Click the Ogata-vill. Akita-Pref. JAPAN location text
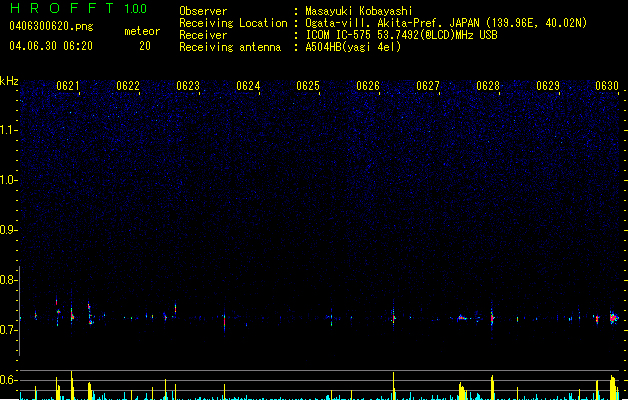 pyautogui.click(x=446, y=23)
